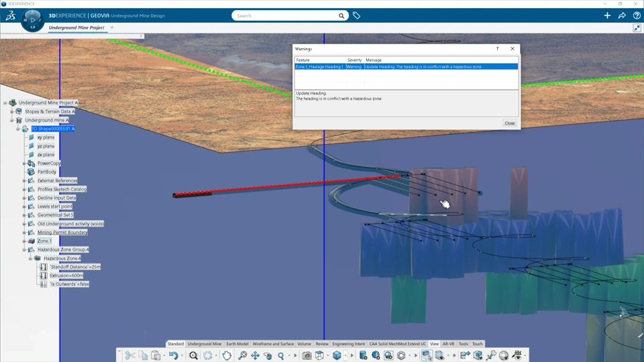Click the cylinder with gear icon
The height and width of the screenshot is (362, 644).
tap(363, 355)
